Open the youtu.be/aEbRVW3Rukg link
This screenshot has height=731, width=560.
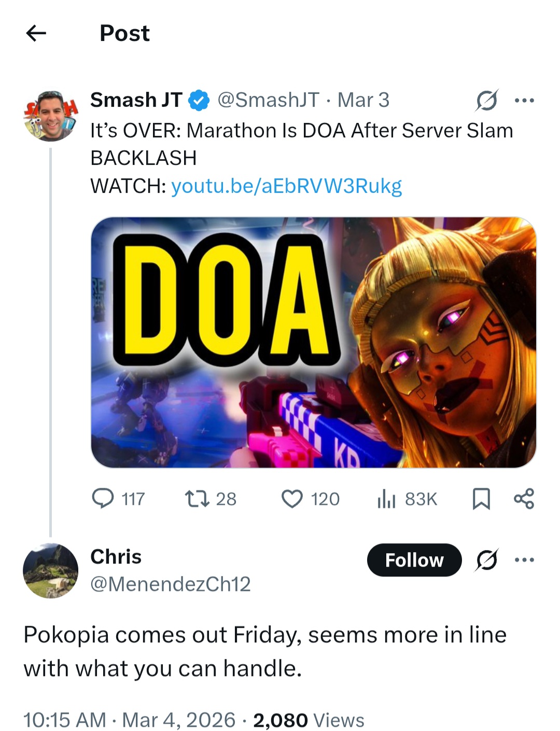pos(286,186)
